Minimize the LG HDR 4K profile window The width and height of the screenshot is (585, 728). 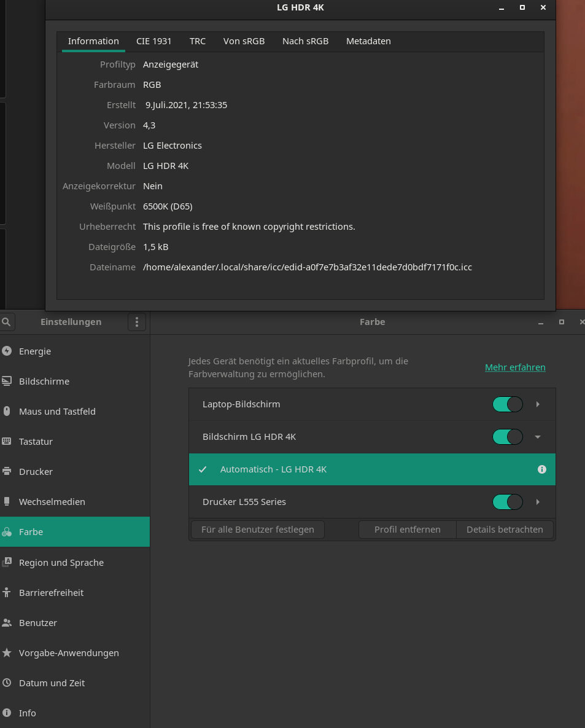502,8
